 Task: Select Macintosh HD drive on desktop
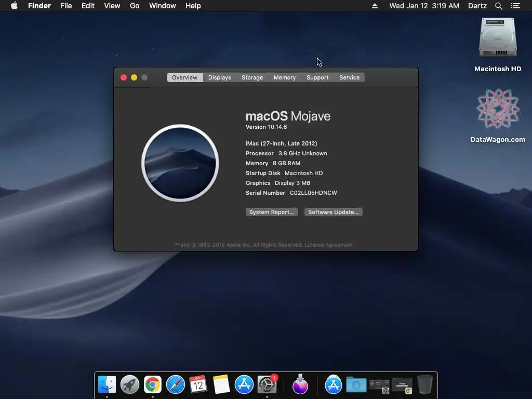click(x=498, y=37)
